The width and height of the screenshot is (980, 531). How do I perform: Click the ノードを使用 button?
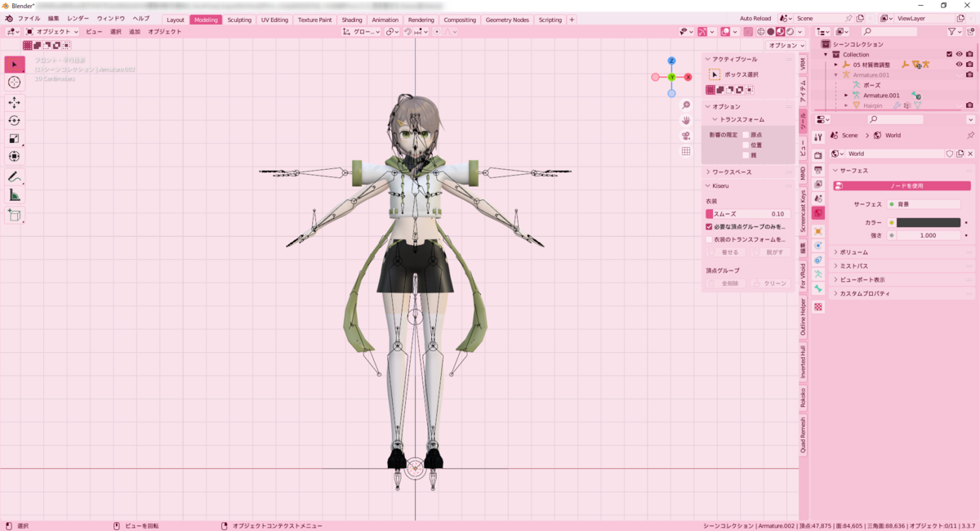tap(902, 185)
